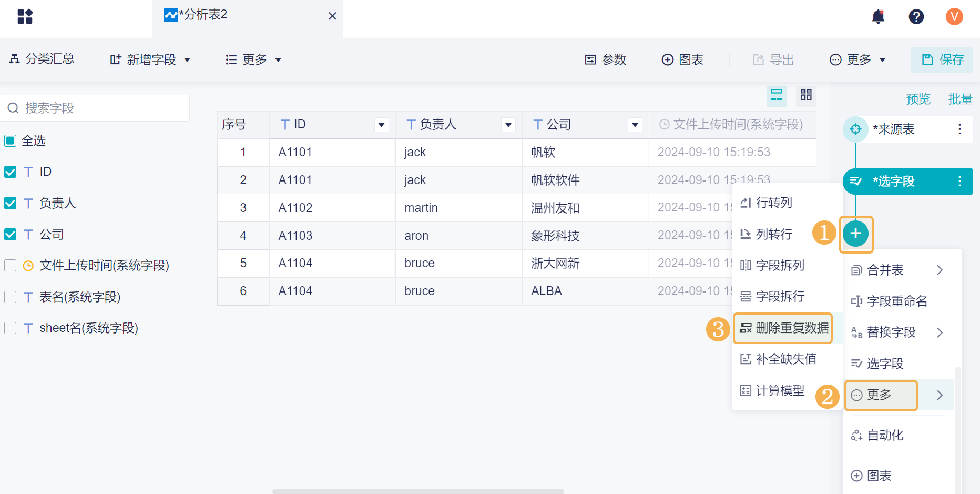Expand the 合并表 submenu arrow

[x=940, y=270]
